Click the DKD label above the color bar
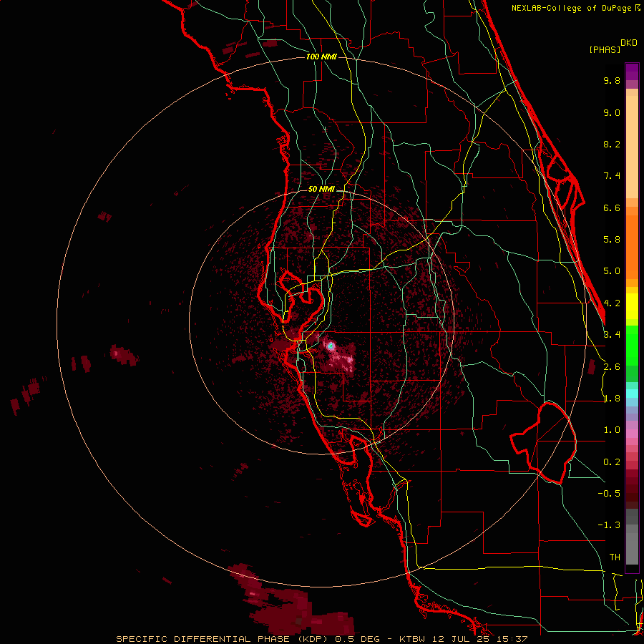This screenshot has height=644, width=644. 629,43
